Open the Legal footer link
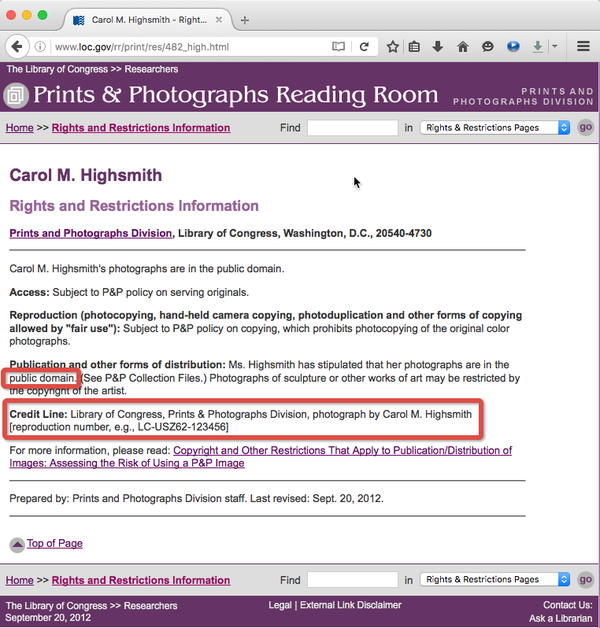 pyautogui.click(x=280, y=605)
